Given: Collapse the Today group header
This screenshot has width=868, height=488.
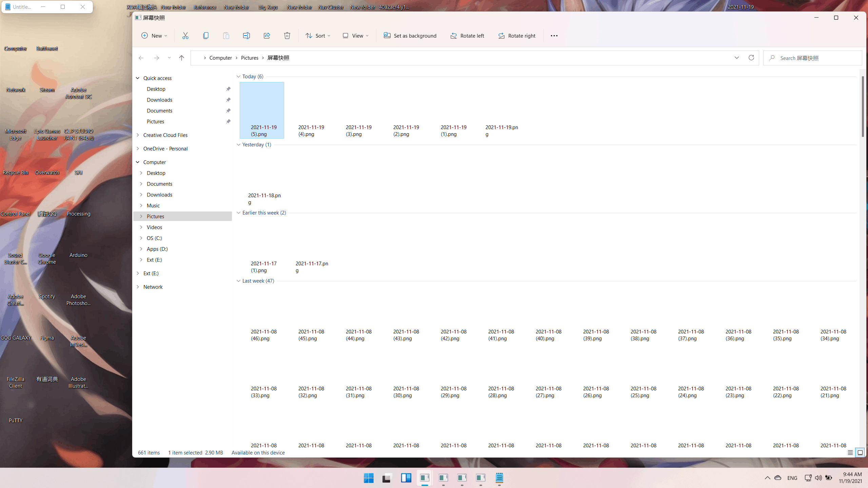Looking at the screenshot, I should coord(238,77).
